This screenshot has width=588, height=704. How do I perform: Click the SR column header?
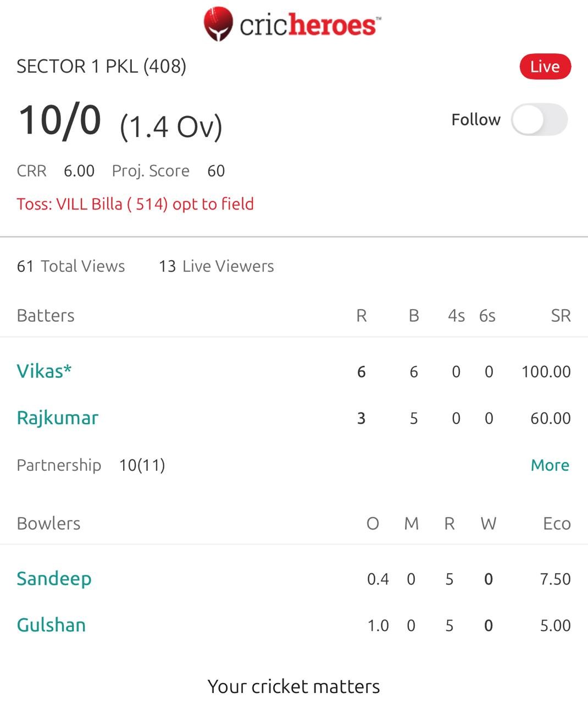(x=561, y=316)
